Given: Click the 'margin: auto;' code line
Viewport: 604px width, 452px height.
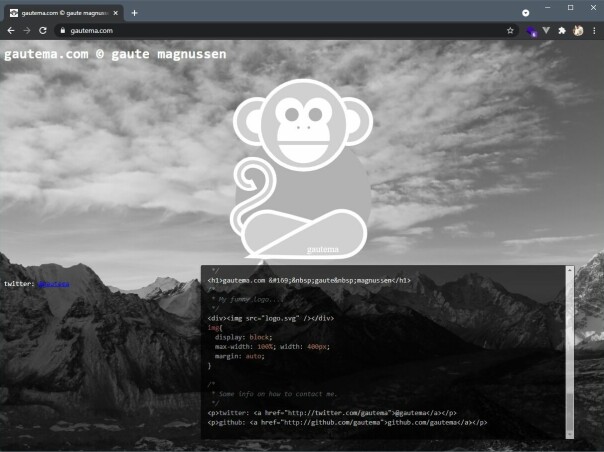Looking at the screenshot, I should click(x=240, y=356).
